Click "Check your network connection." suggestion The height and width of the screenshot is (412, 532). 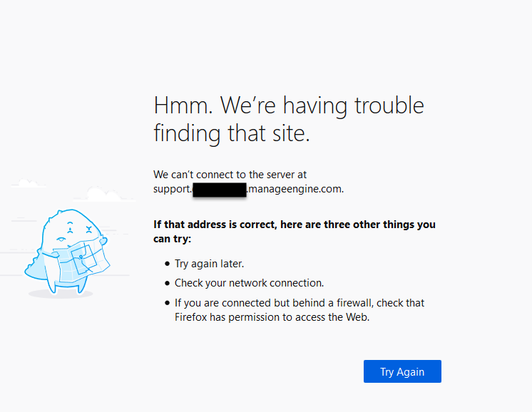[250, 283]
